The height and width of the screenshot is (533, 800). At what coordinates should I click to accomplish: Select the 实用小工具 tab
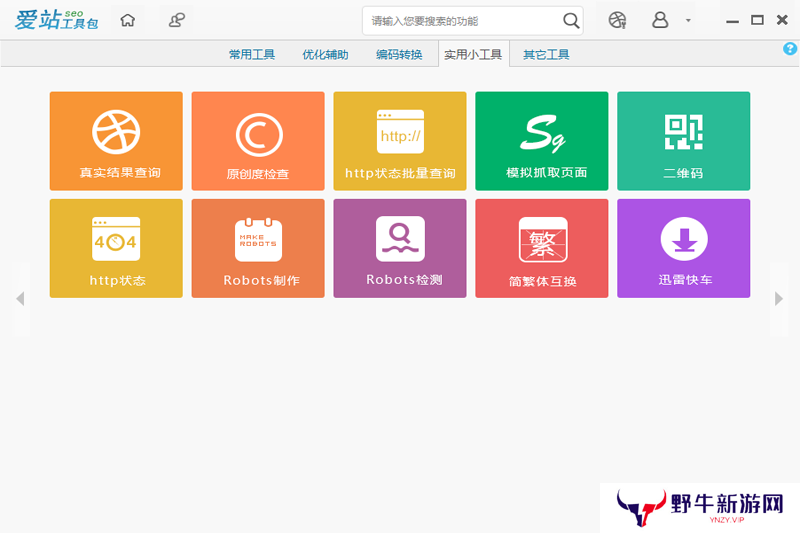[x=473, y=55]
